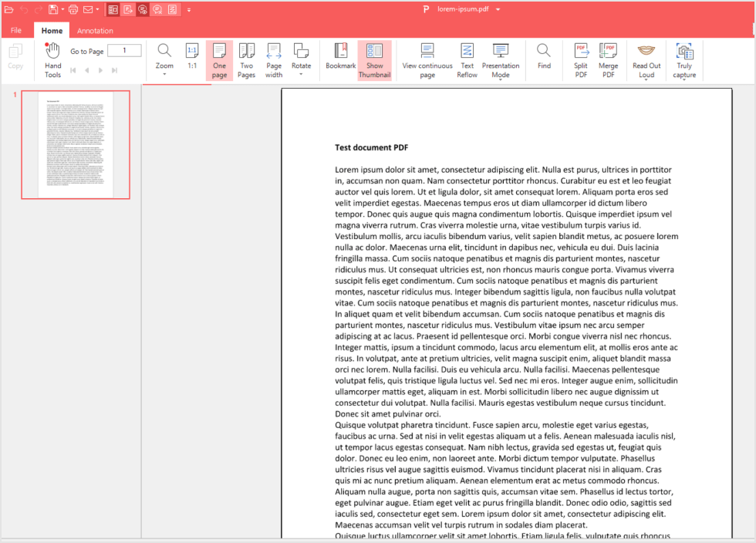Switch to Two Pages view
756x543 pixels.
[x=246, y=59]
